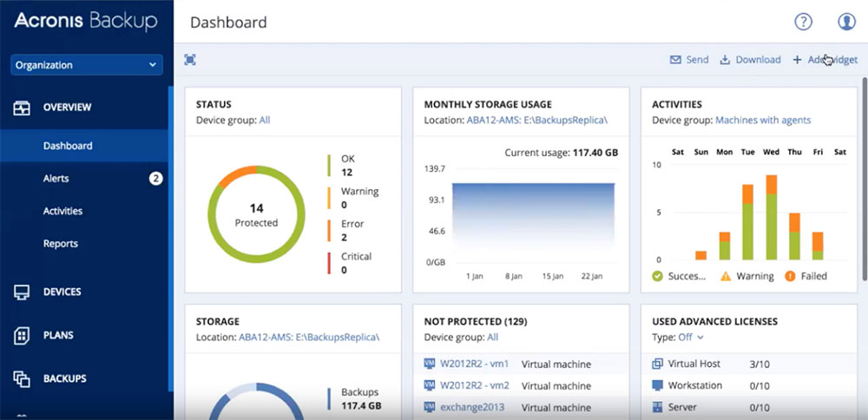This screenshot has height=420, width=868.
Task: Click the Devices monitor icon in sidebar
Action: 22,292
